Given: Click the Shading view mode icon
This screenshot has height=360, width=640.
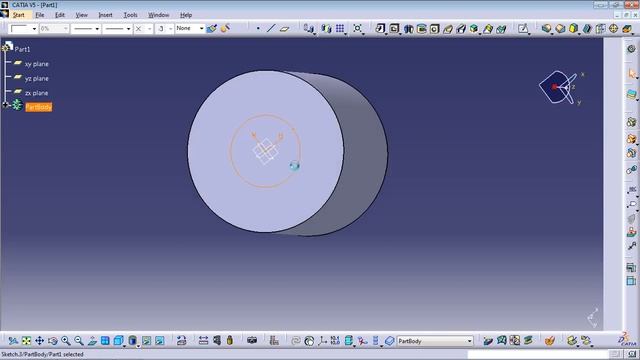Looking at the screenshot, I should pyautogui.click(x=133, y=341).
